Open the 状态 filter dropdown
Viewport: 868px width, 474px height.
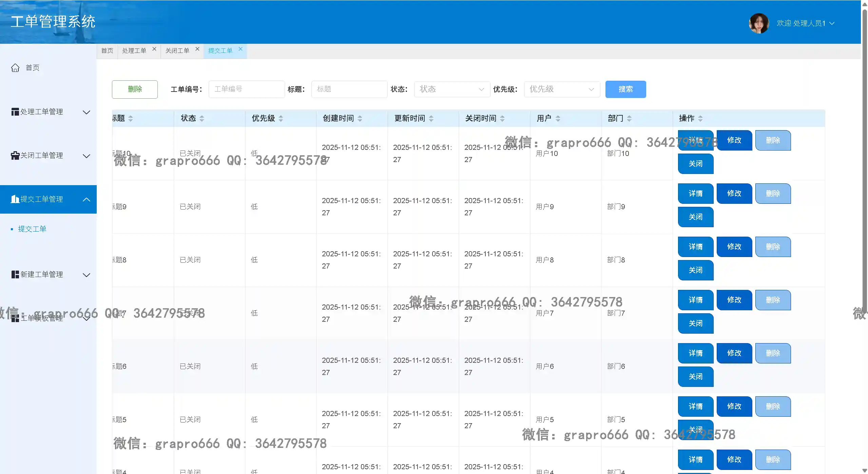452,89
